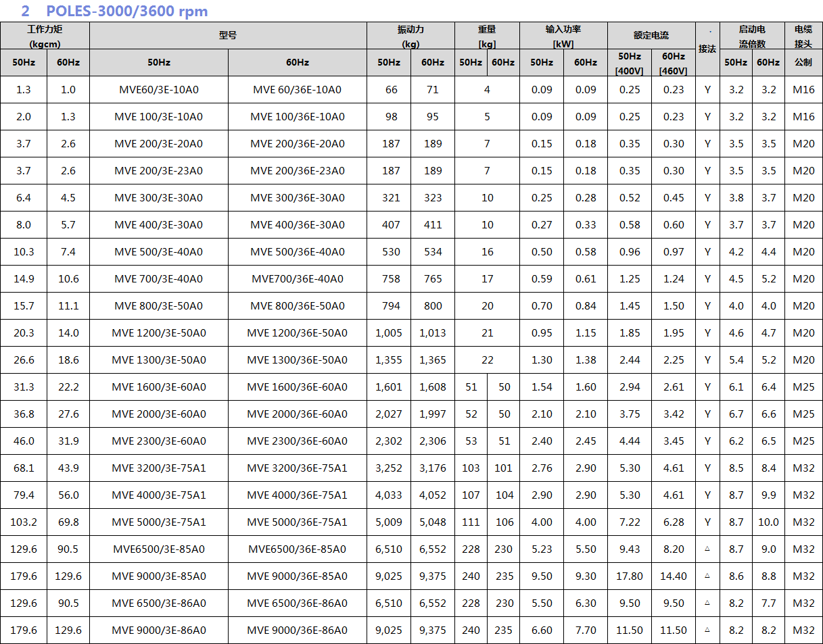This screenshot has width=823, height=644.
Task: Click the 电缆接头 column header
Action: click(803, 36)
